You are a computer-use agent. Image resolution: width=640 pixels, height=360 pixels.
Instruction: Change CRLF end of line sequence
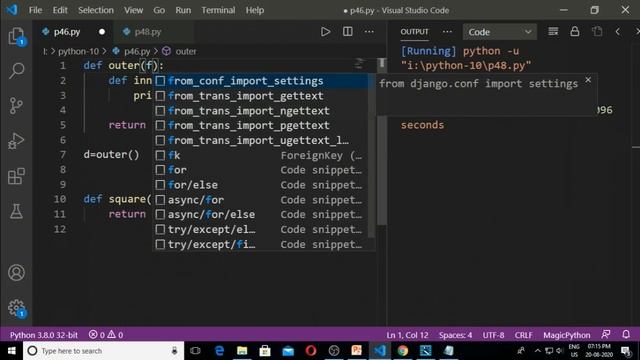tap(524, 335)
